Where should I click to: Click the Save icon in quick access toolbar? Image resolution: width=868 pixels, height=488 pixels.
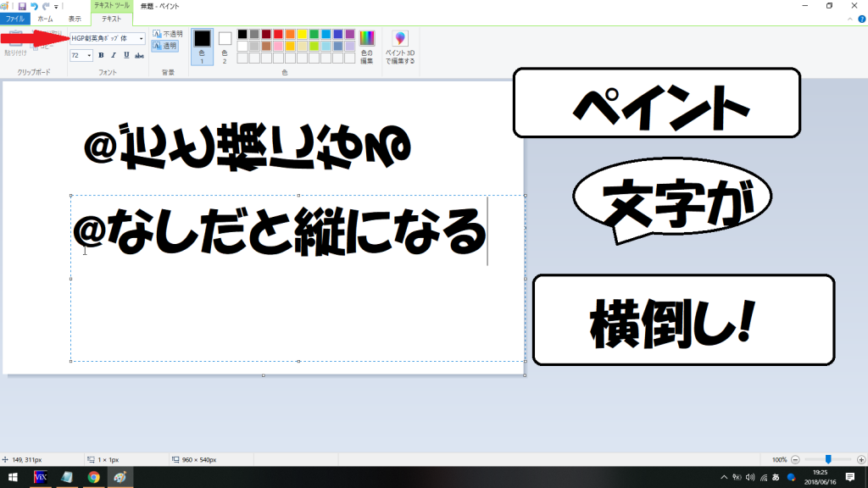(x=22, y=6)
